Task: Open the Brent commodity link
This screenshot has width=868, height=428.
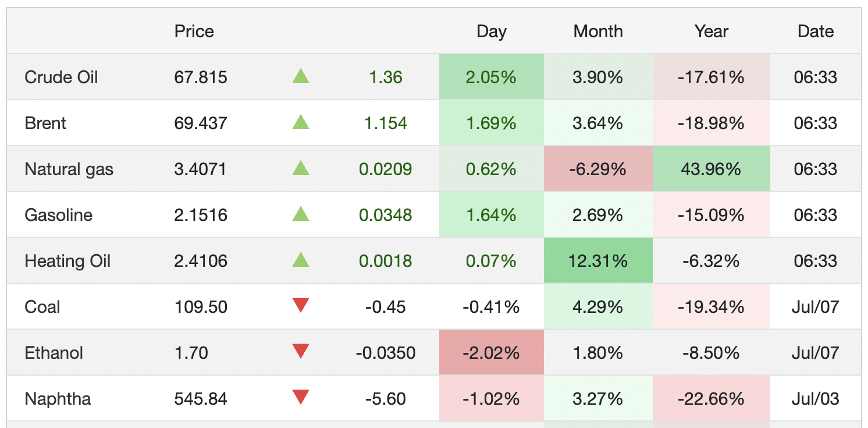Action: click(45, 123)
